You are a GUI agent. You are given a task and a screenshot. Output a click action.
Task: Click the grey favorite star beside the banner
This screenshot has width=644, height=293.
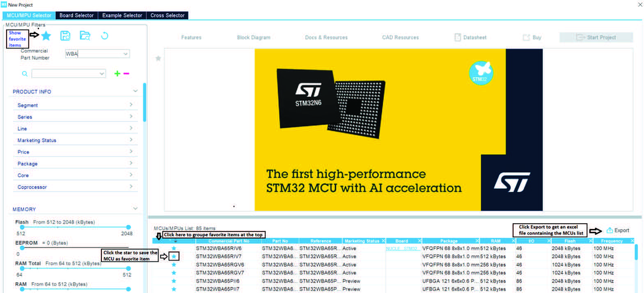pos(158,58)
